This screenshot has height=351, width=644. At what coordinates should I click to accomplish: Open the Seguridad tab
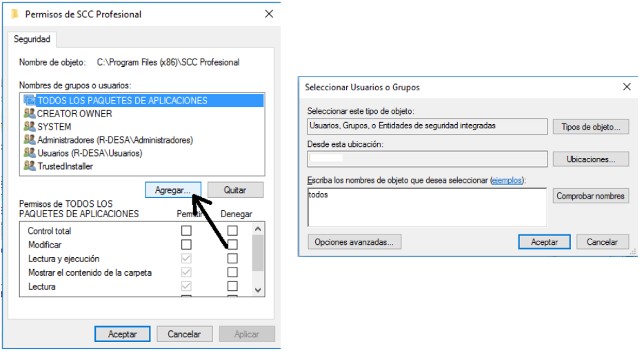click(32, 39)
